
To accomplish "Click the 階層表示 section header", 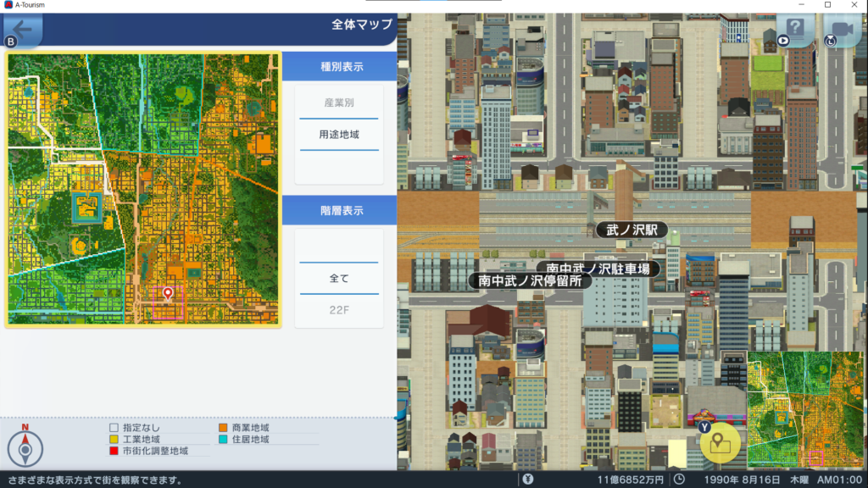I will pos(339,211).
